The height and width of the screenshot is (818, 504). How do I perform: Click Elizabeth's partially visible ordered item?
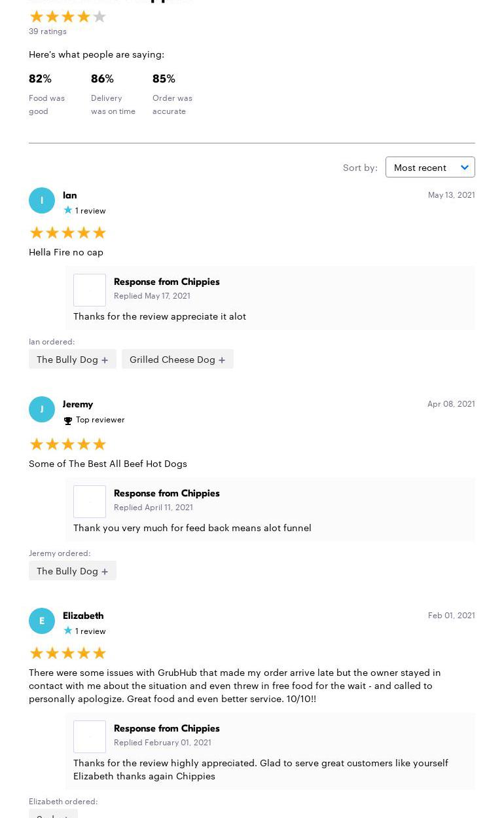(x=53, y=814)
